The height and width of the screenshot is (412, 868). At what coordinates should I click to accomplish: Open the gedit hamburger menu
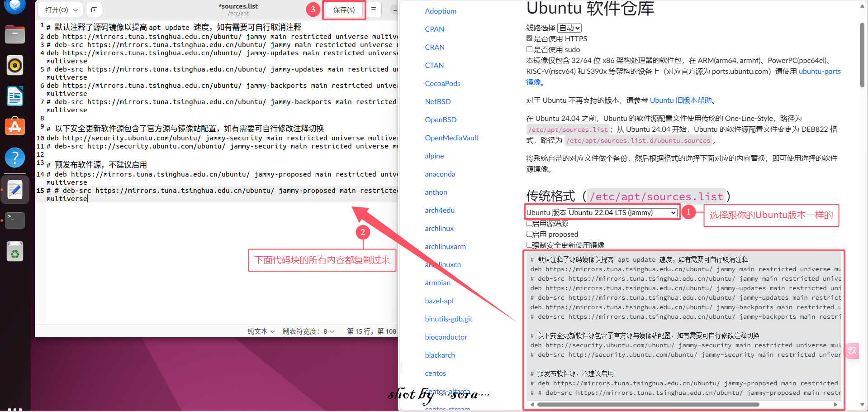click(x=374, y=10)
